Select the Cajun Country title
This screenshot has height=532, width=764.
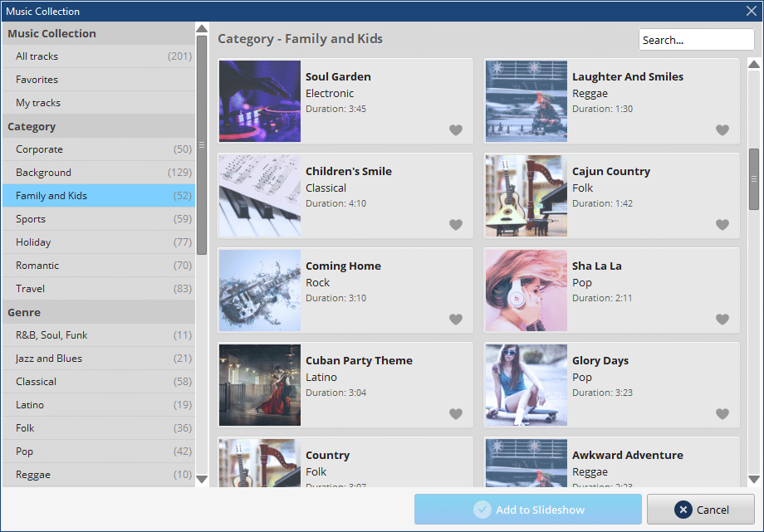pos(611,172)
